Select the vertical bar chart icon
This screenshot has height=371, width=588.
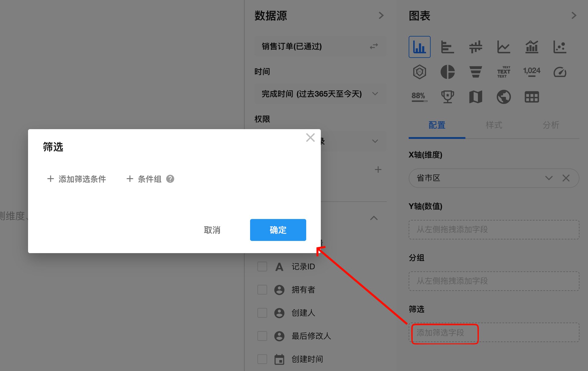coord(419,47)
